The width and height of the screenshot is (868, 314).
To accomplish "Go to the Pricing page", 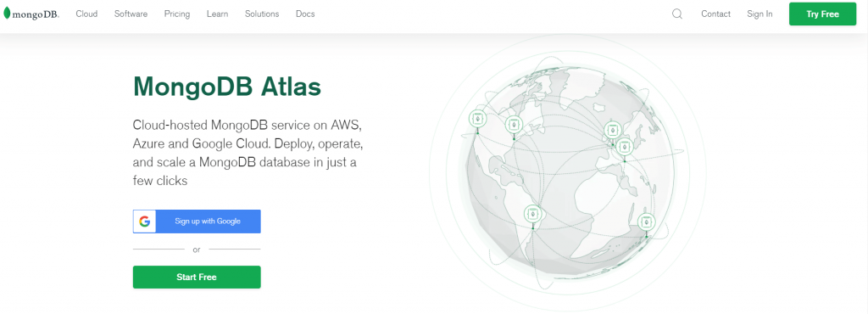I will pos(176,14).
